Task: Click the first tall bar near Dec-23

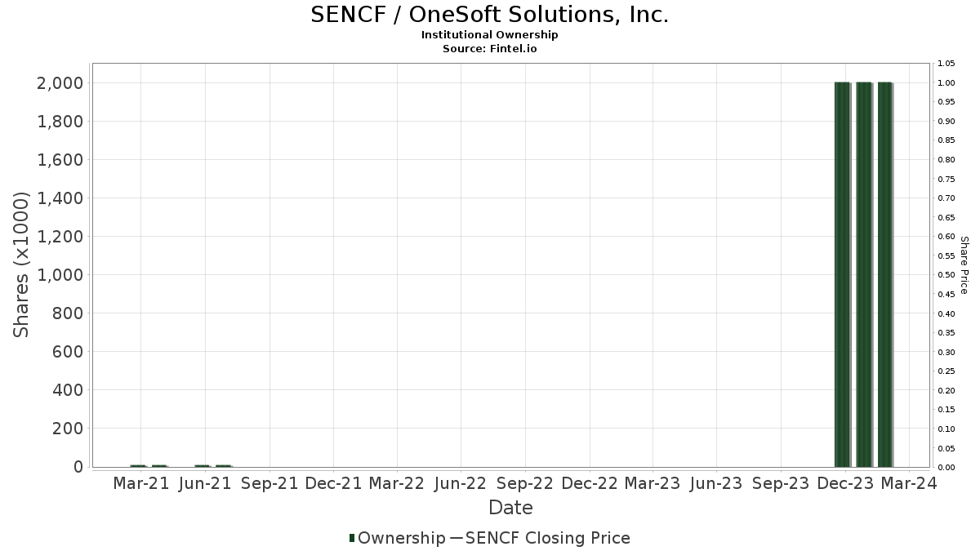Action: [843, 274]
